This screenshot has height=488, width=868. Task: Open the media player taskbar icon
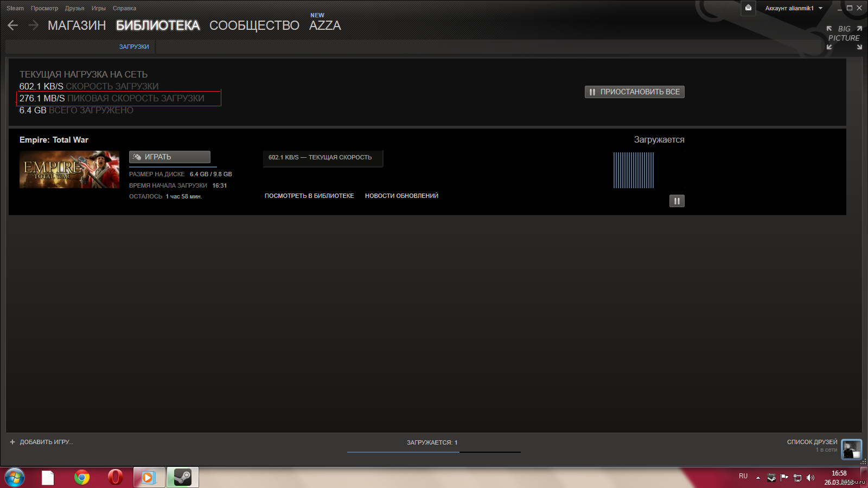[x=149, y=478]
